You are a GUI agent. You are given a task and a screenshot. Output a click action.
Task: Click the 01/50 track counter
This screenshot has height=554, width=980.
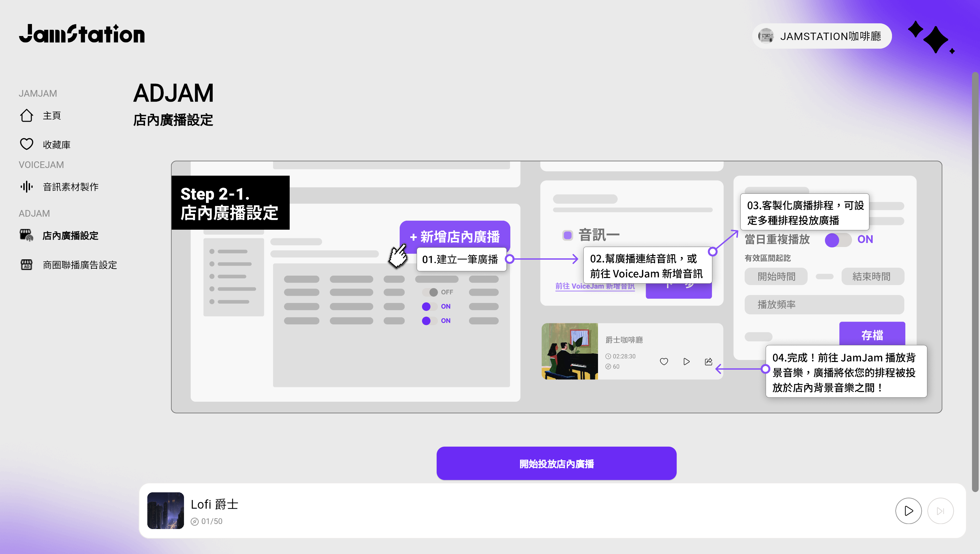[x=212, y=521]
